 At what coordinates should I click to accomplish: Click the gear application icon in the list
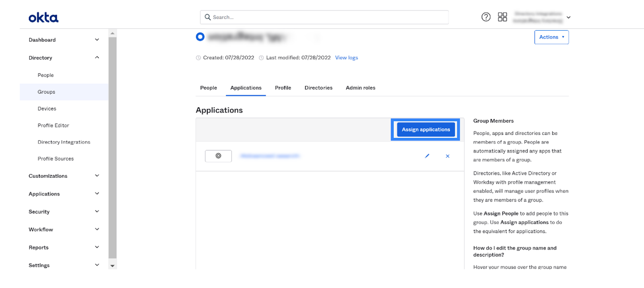point(218,156)
